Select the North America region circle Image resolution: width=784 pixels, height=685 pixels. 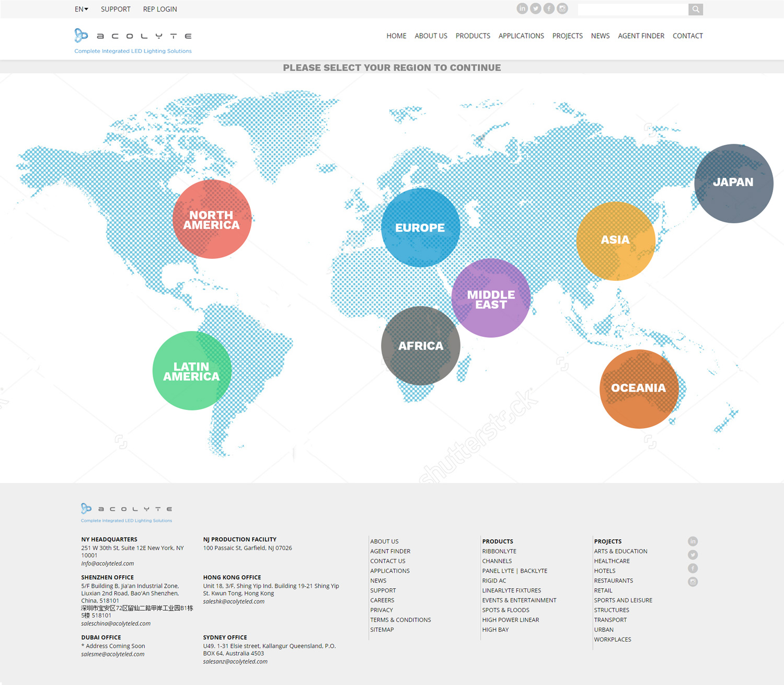(x=212, y=219)
